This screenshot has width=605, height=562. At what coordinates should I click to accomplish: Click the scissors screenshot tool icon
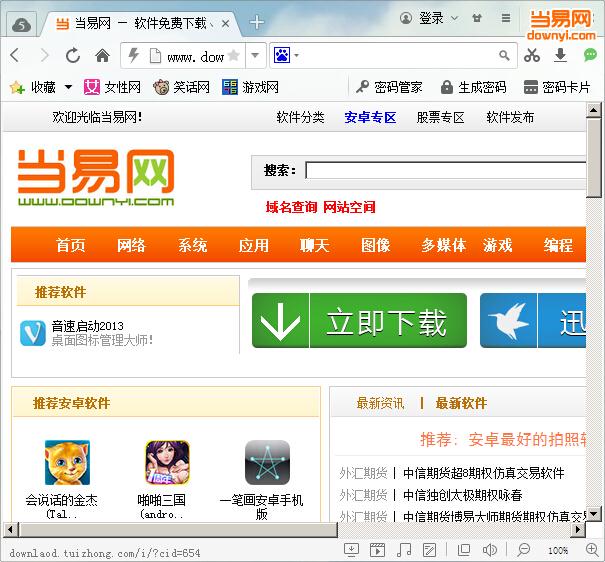click(x=532, y=56)
